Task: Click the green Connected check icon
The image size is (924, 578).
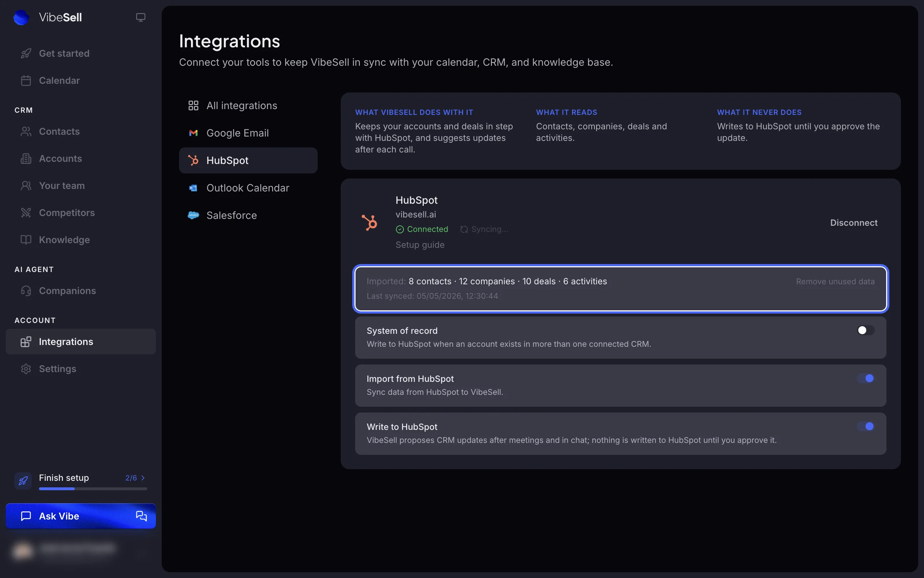Action: coord(400,229)
